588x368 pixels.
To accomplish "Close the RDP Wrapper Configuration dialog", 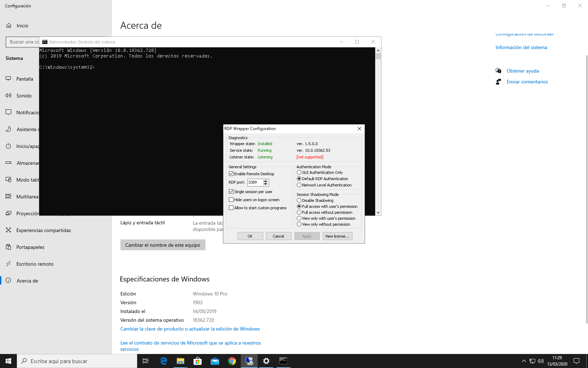I will coord(359,129).
